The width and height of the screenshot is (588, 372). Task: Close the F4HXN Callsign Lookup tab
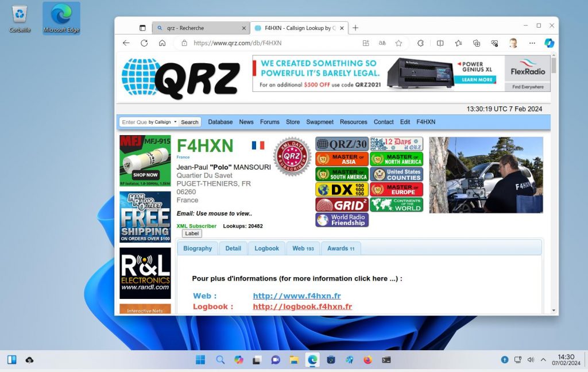342,28
